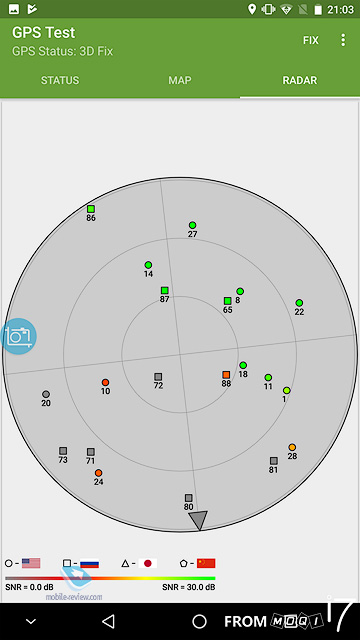Tap the SNR color gradient bar
The height and width of the screenshot is (640, 360).
point(110,578)
